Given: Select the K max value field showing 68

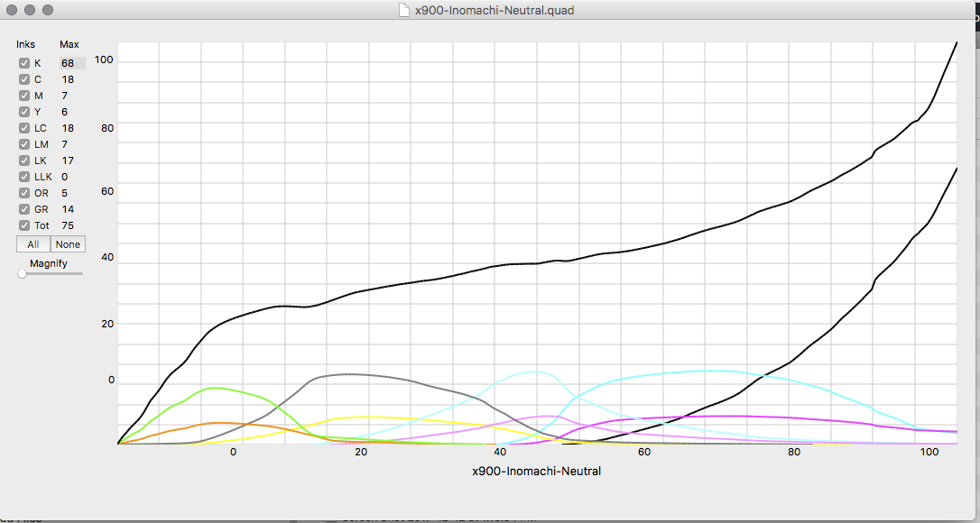Looking at the screenshot, I should point(71,63).
